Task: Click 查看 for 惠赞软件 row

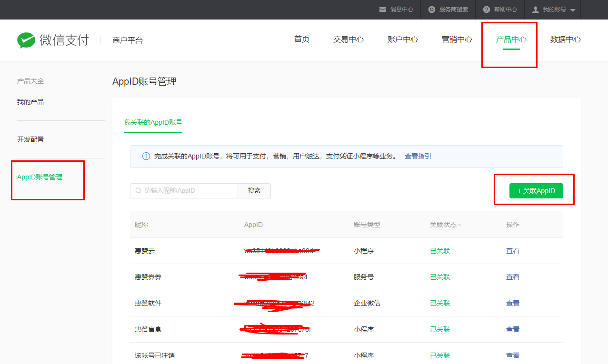Action: tap(513, 303)
